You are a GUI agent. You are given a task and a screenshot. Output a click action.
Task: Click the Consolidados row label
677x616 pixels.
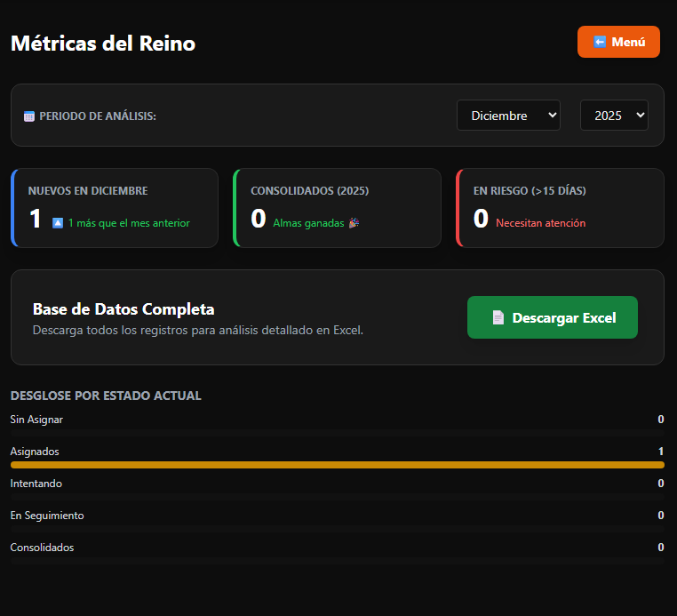tap(43, 548)
